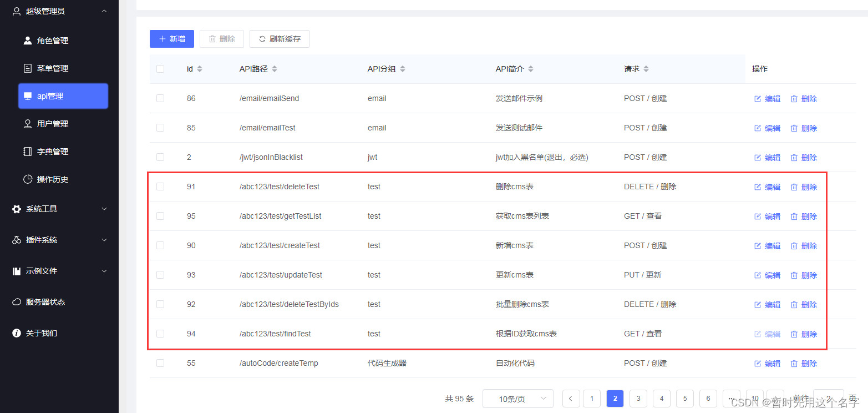
Task: Go to page 1
Action: [x=592, y=399]
